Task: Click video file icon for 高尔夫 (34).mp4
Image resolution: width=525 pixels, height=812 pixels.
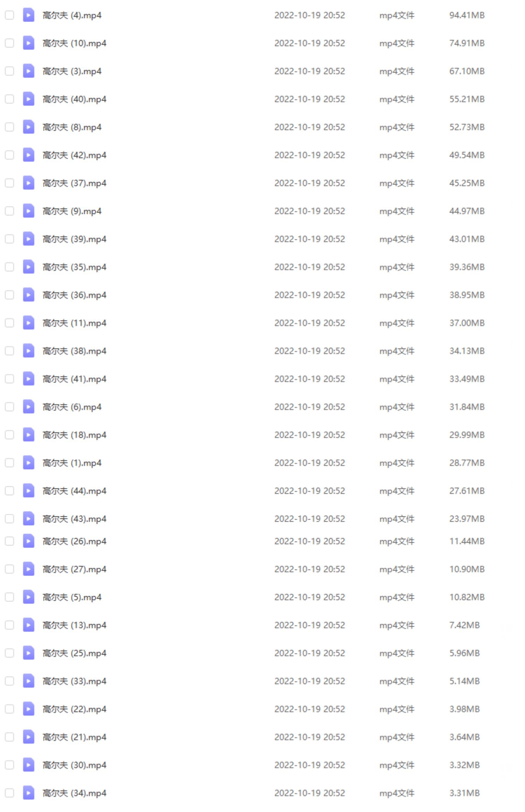Action: pyautogui.click(x=28, y=793)
